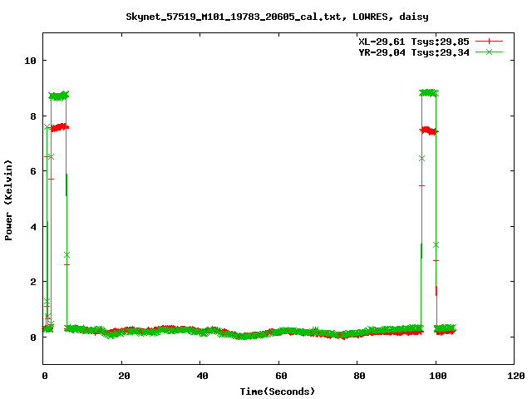Click x-axis tick label 120
Image resolution: width=532 pixels, height=399 pixels.
[516, 376]
